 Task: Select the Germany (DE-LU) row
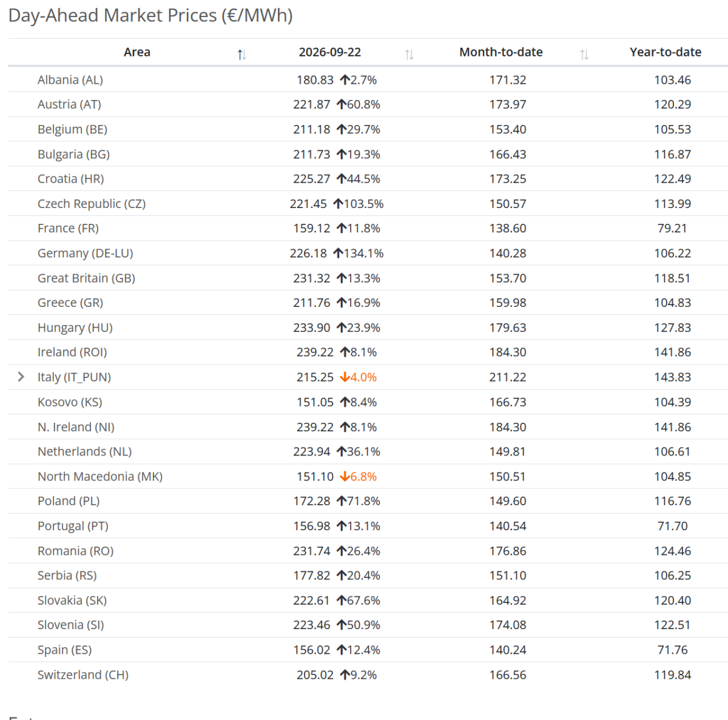(x=368, y=253)
